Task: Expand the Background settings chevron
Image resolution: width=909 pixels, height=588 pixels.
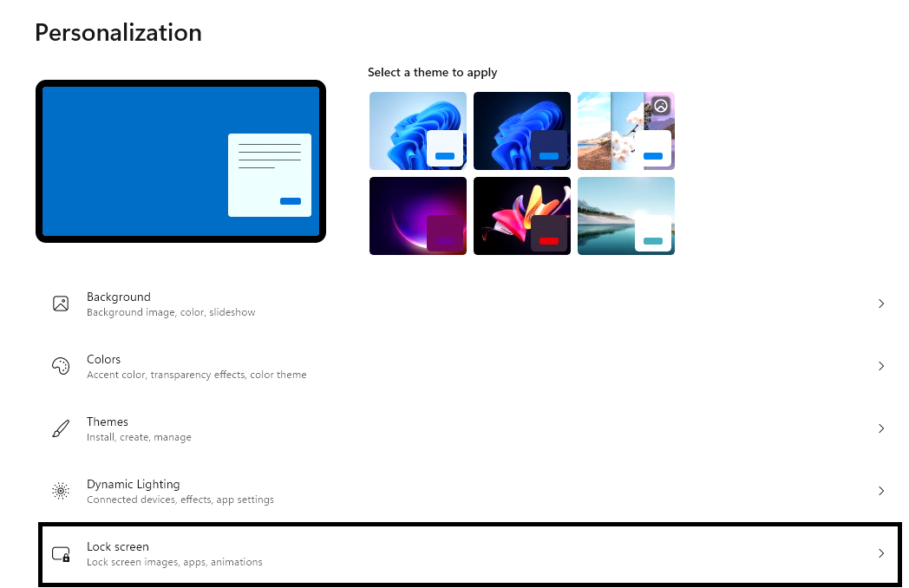Action: [x=880, y=304]
